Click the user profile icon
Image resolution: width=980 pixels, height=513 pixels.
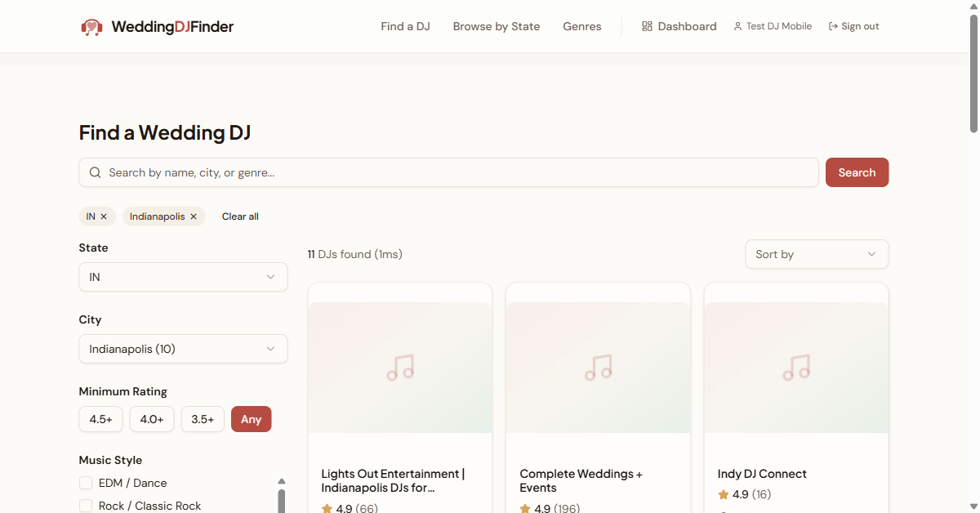(737, 26)
